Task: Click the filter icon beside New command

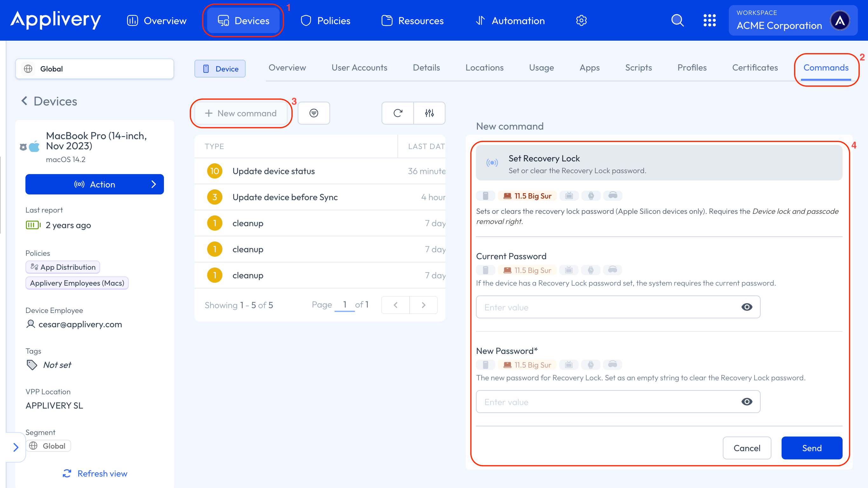Action: click(x=314, y=113)
